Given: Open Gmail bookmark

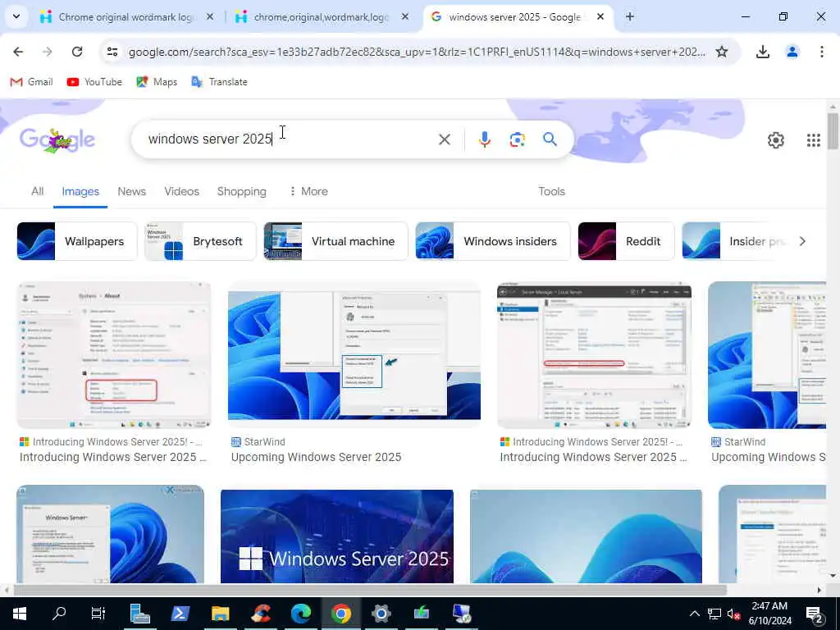Looking at the screenshot, I should (32, 82).
